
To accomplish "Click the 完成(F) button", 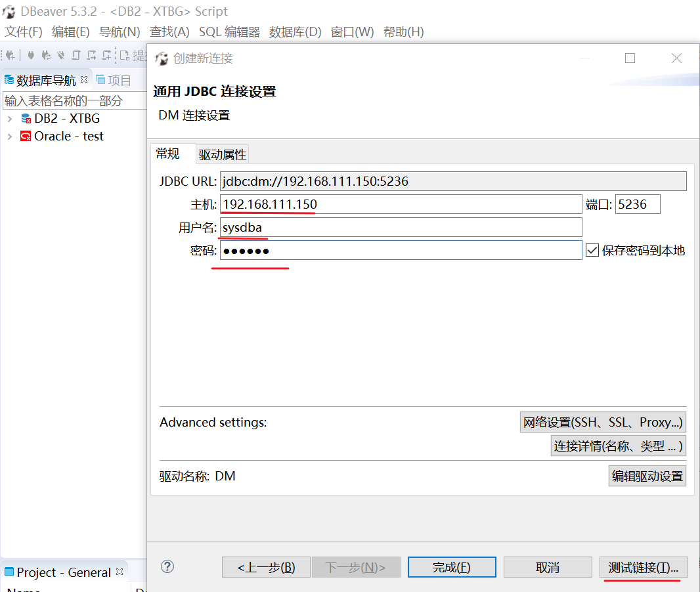I will pos(452,568).
